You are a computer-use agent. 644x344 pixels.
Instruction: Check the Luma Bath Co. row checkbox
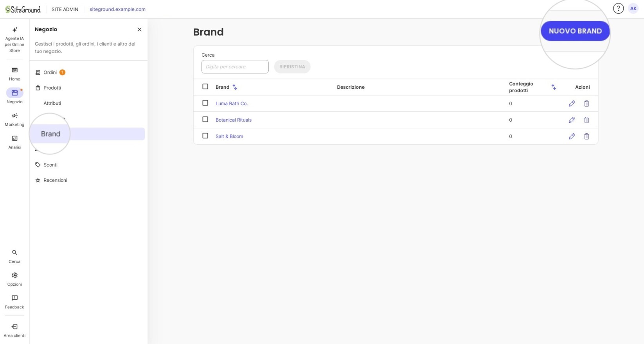[205, 103]
